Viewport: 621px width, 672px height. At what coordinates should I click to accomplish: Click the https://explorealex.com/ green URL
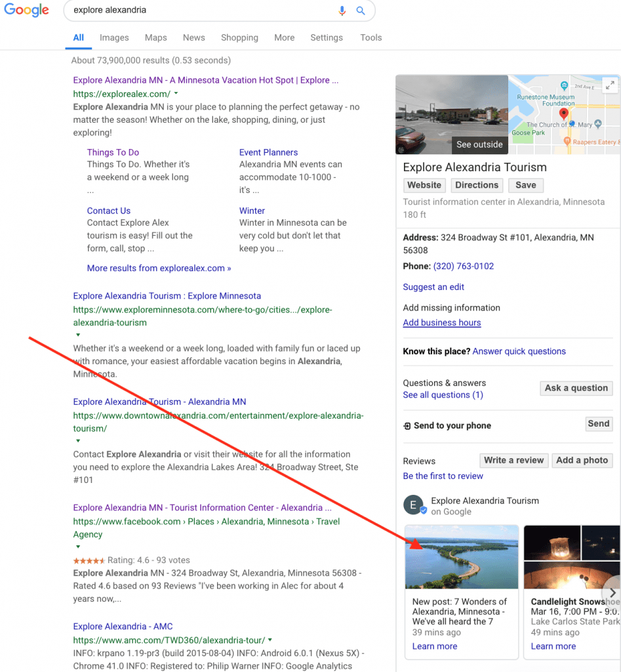[x=121, y=93]
